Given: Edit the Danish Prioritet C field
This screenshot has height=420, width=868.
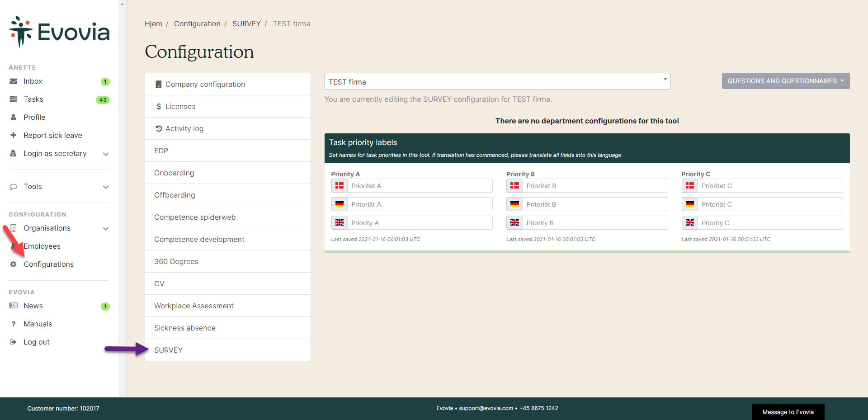Looking at the screenshot, I should tap(770, 186).
